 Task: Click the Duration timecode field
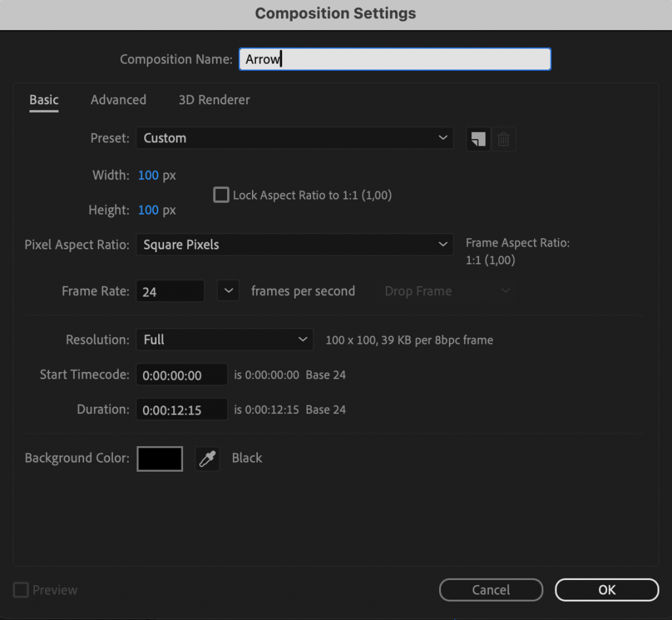pos(181,410)
